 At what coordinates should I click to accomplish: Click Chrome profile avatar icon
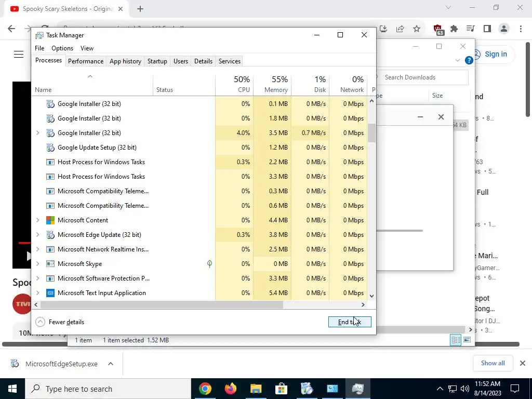[x=504, y=29]
